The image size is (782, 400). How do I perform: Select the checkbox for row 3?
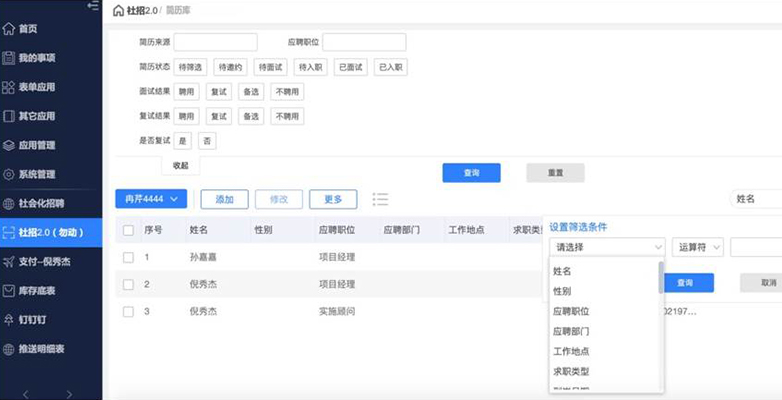[x=128, y=312]
